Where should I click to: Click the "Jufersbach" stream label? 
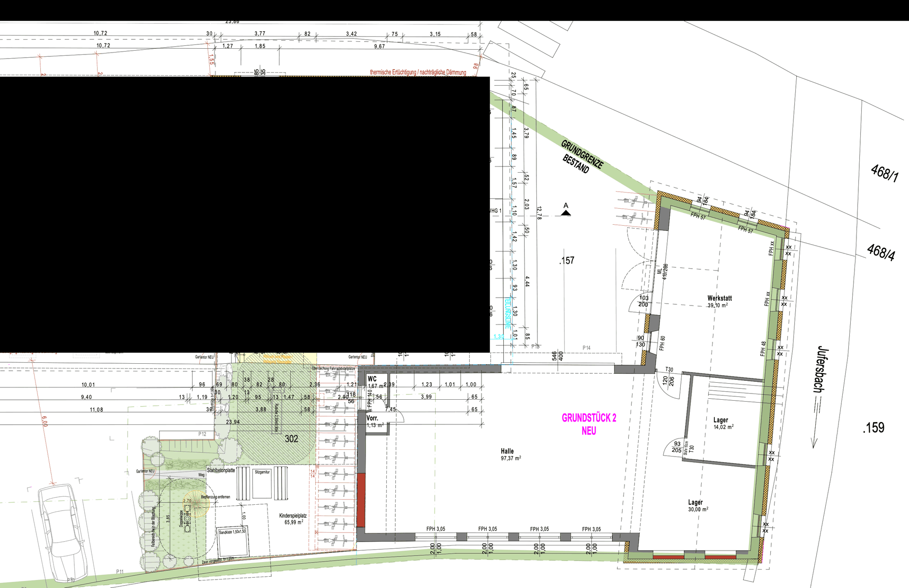coord(823,369)
